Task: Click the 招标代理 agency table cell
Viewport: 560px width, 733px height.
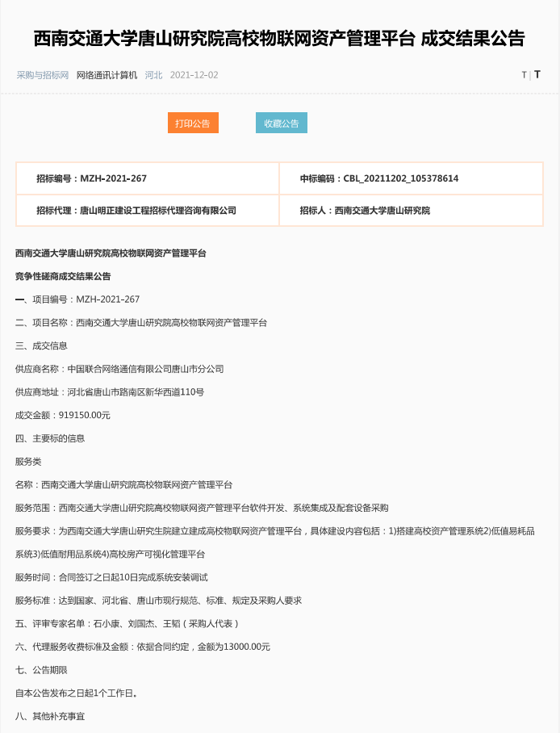Action: tap(148, 210)
